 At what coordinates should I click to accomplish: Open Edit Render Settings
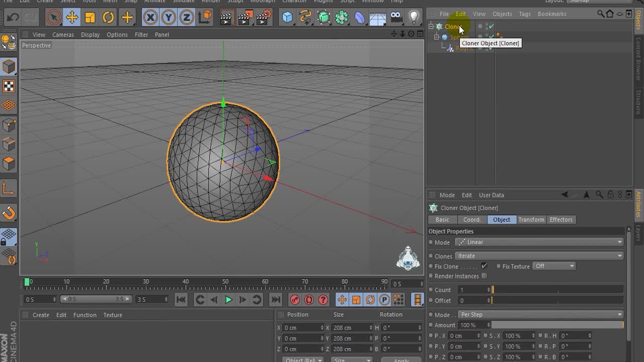[x=264, y=18]
